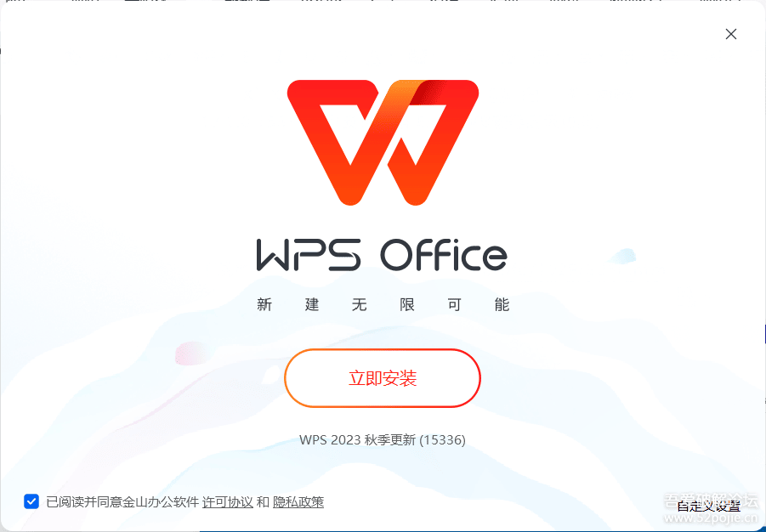766x532 pixels.
Task: Click the 可 character in the tagline
Action: pyautogui.click(x=454, y=305)
